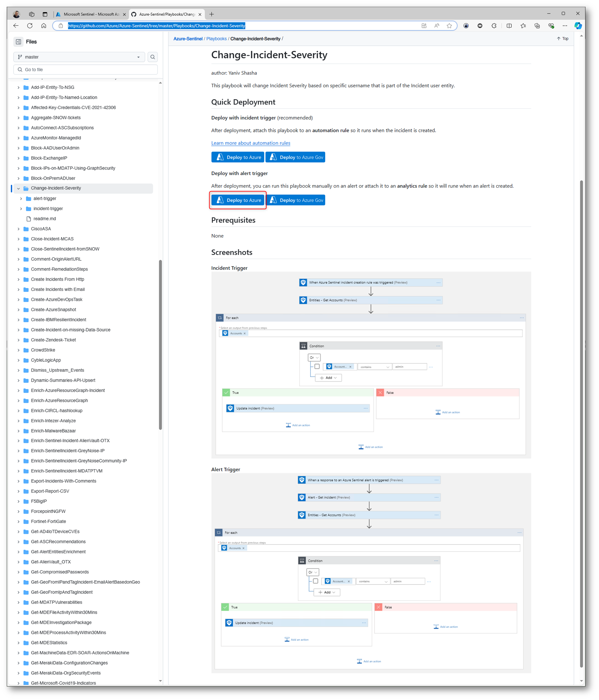Image resolution: width=599 pixels, height=700 pixels.
Task: Reload the page with refresh icon
Action: [x=30, y=26]
